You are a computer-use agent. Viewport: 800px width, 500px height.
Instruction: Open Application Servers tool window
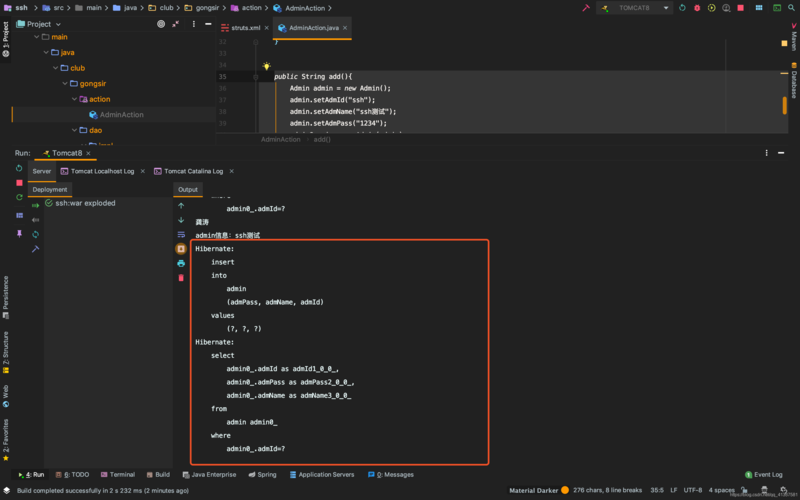click(x=322, y=474)
